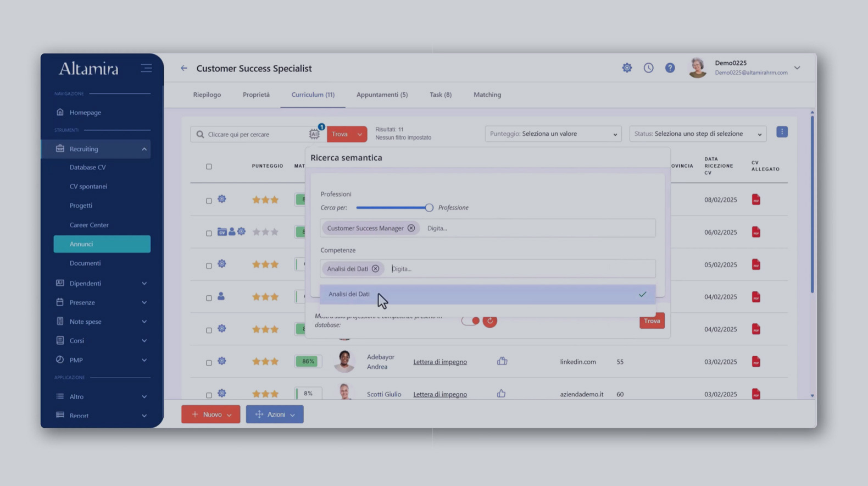
Task: Open settings gear in top header
Action: (627, 68)
